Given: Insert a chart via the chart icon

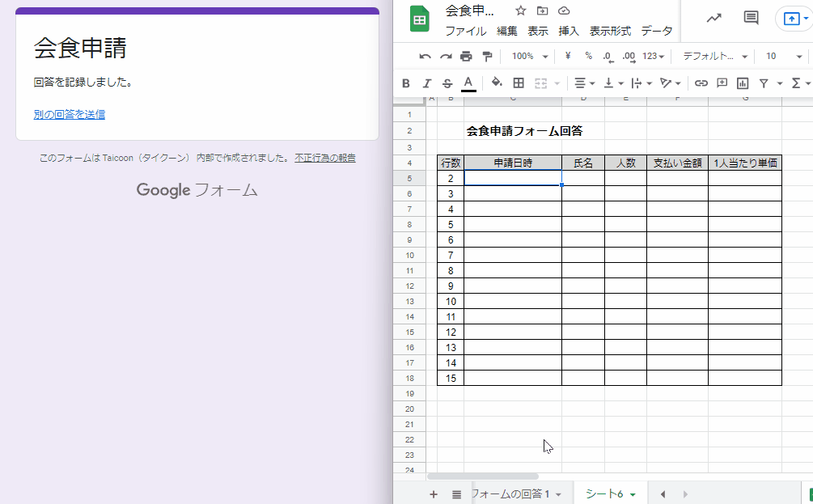Looking at the screenshot, I should click(x=741, y=83).
